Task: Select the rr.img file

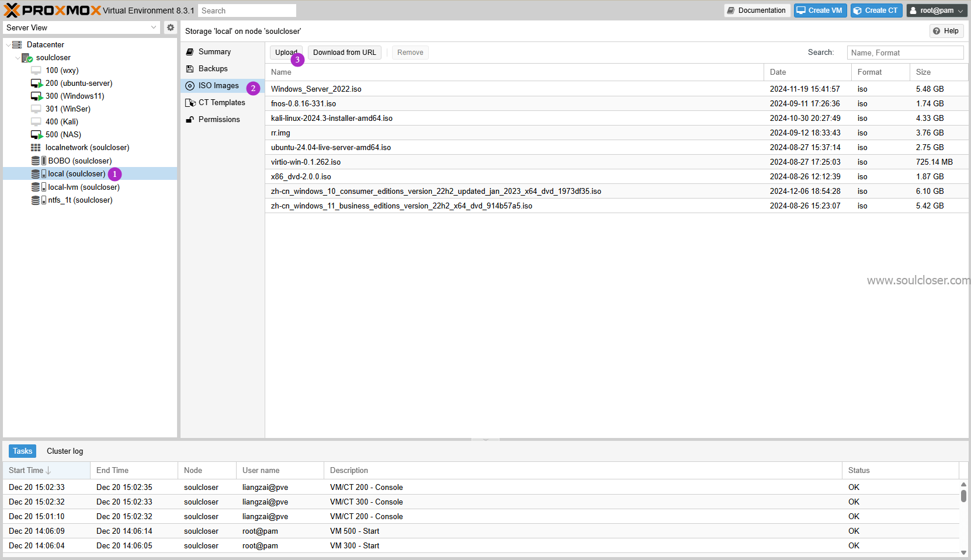Action: pyautogui.click(x=616, y=133)
